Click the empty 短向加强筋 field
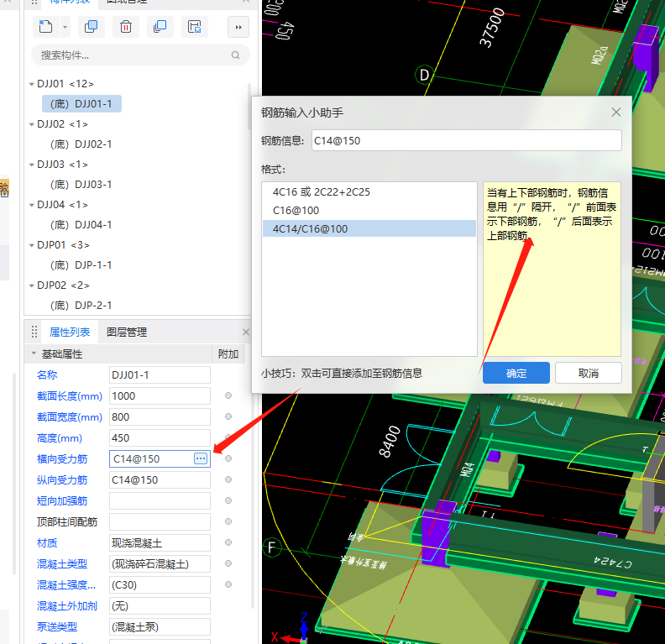The width and height of the screenshot is (665, 644). [160, 501]
